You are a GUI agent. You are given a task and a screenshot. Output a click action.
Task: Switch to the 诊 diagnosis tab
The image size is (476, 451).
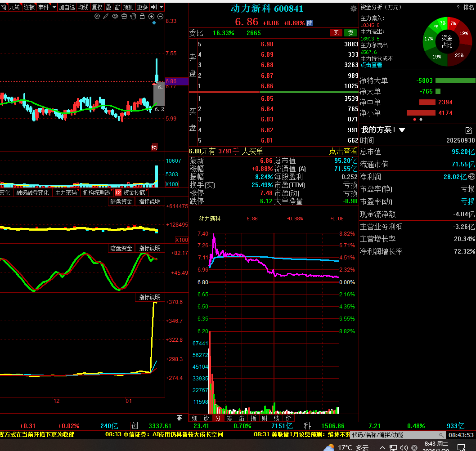207,418
